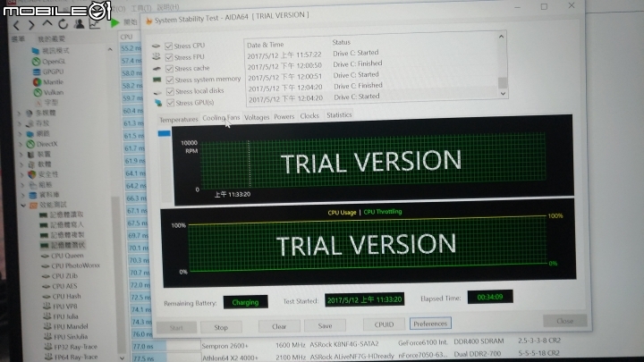This screenshot has height=362, width=644.
Task: Click the Stop button
Action: pos(221,327)
